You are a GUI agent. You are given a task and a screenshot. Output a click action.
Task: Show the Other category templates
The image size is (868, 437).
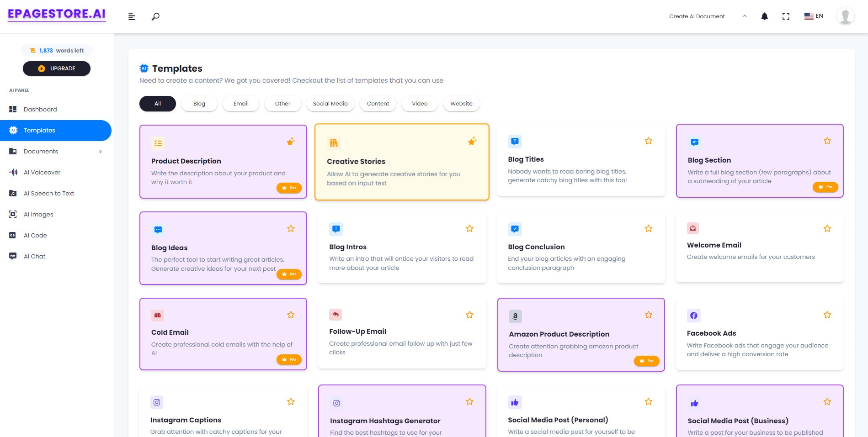pyautogui.click(x=282, y=104)
